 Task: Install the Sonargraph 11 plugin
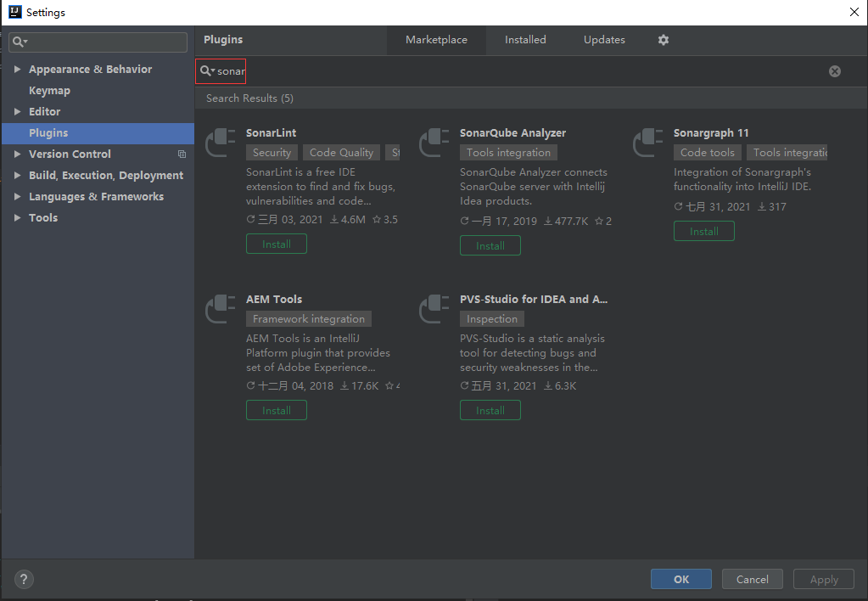[703, 231]
